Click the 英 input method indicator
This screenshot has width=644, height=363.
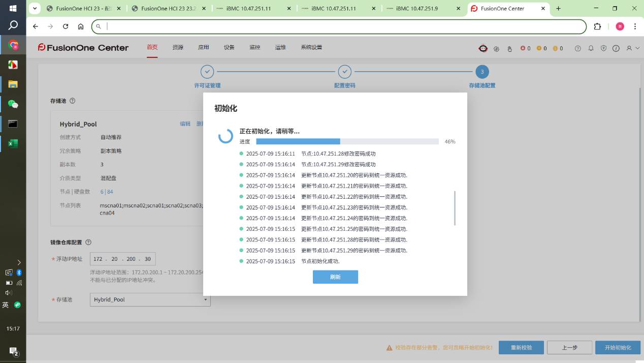click(x=6, y=305)
